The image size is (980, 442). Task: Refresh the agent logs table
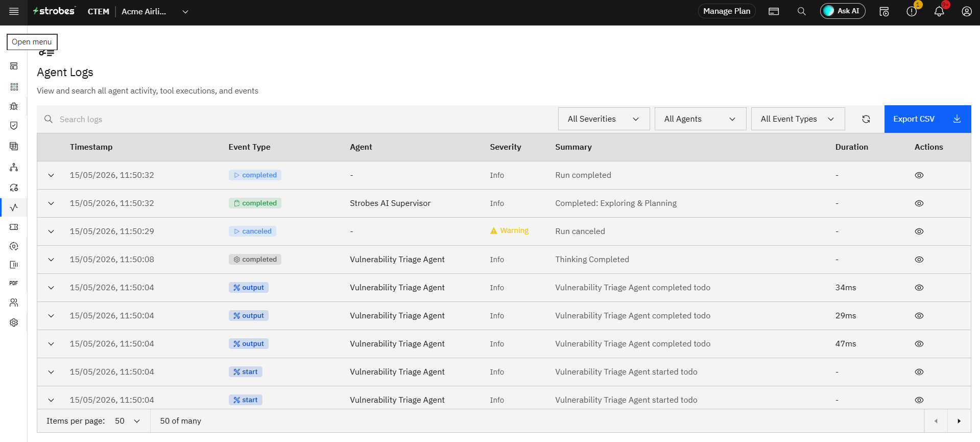[x=866, y=119]
